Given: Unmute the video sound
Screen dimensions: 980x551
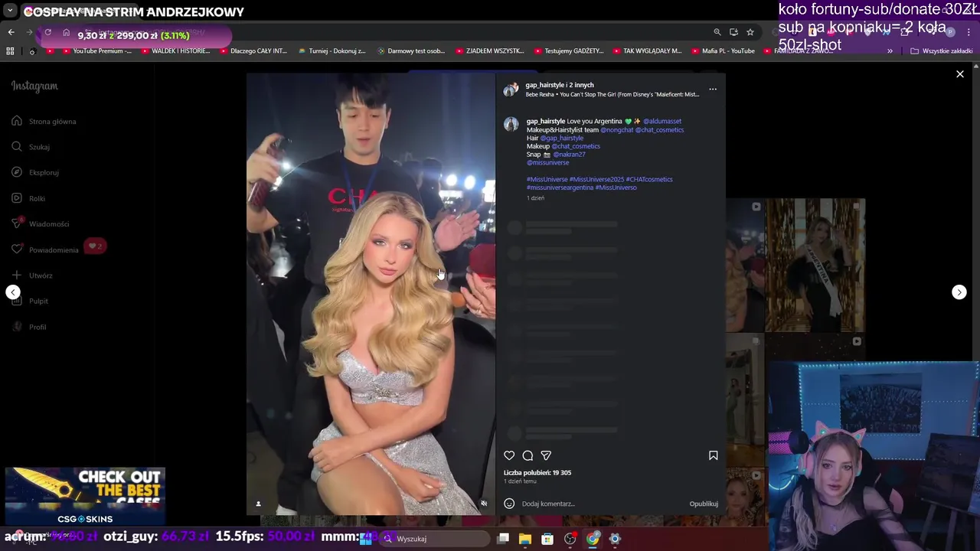Looking at the screenshot, I should point(483,504).
